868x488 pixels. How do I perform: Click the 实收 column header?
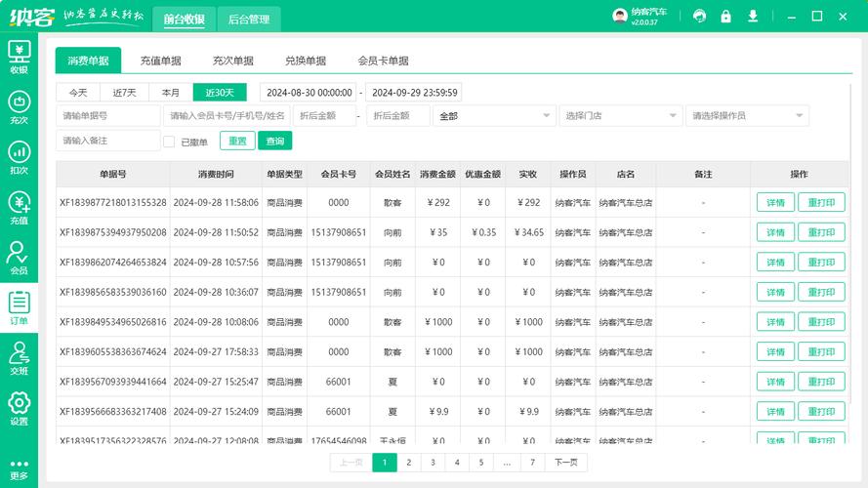(x=528, y=175)
